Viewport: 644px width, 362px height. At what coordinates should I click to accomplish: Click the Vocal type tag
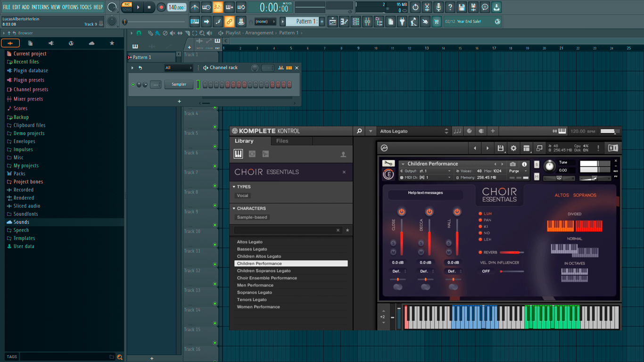click(x=242, y=196)
